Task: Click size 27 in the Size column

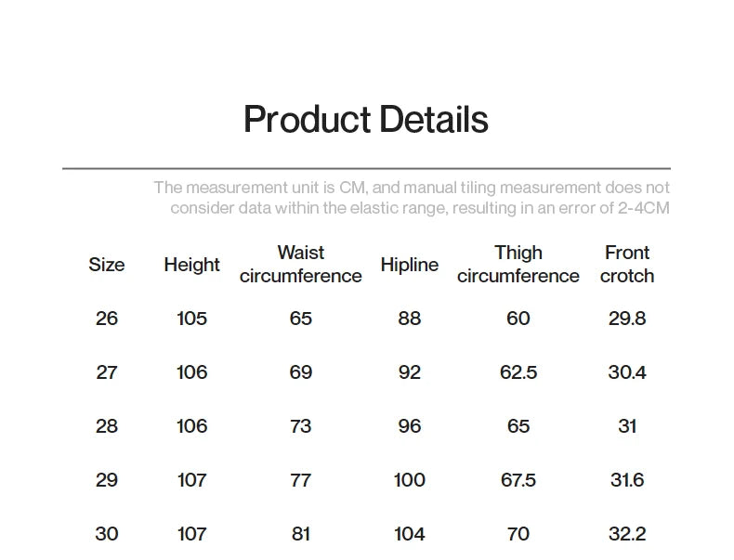Action: click(x=107, y=372)
